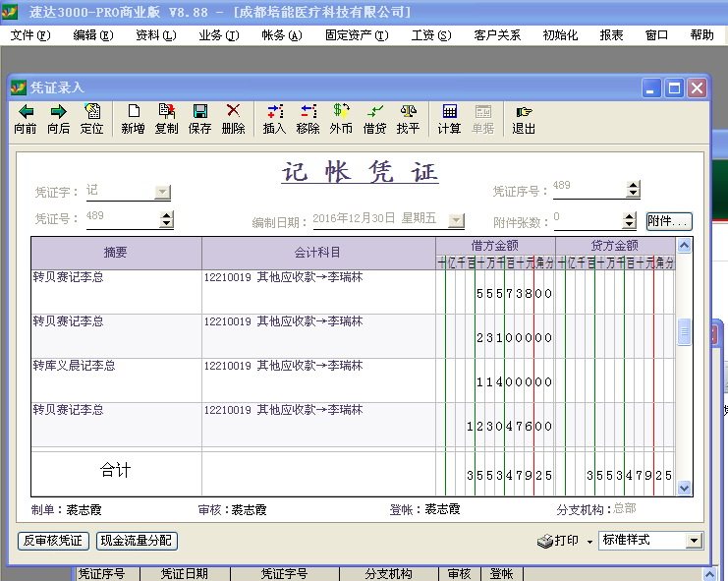This screenshot has width=728, height=581.
Task: Click the 新增 new voucher icon
Action: (134, 112)
